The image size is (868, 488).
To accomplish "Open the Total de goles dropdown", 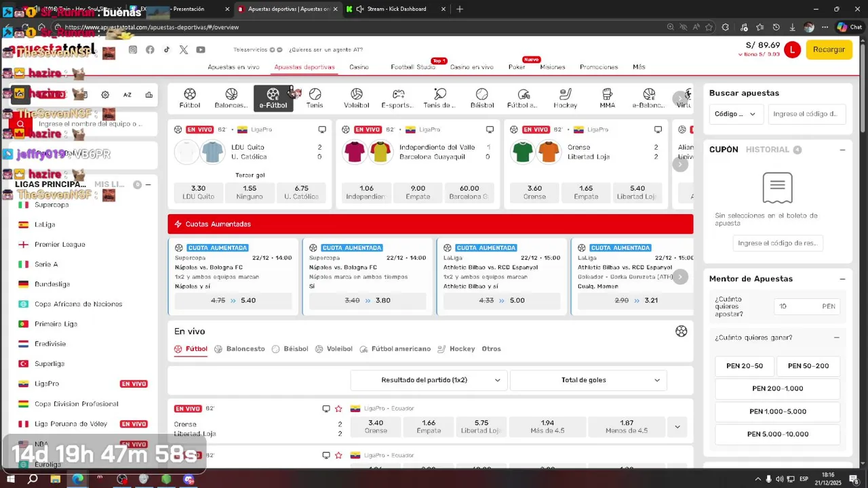I will [588, 380].
